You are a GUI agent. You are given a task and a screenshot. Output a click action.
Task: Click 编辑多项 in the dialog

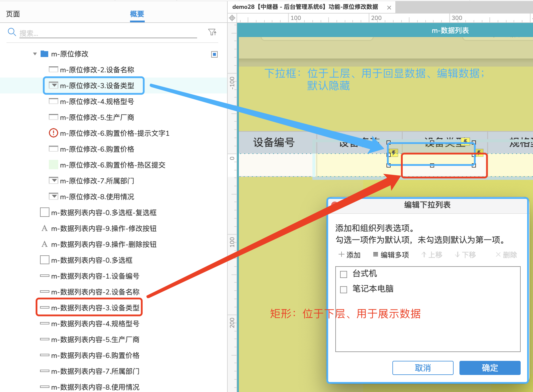coord(391,255)
